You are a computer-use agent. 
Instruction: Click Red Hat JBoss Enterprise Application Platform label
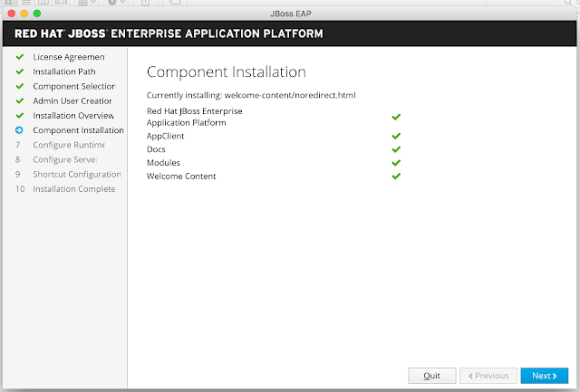point(195,117)
